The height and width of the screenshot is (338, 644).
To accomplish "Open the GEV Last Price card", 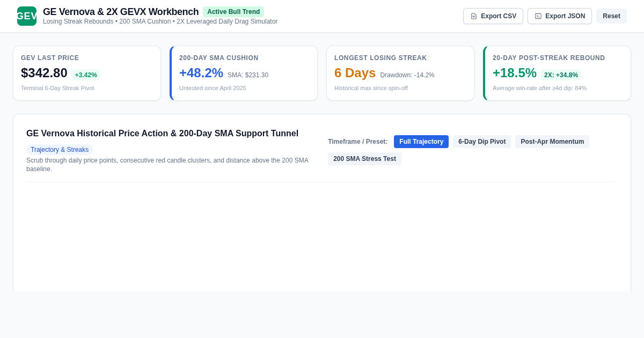I will point(87,73).
